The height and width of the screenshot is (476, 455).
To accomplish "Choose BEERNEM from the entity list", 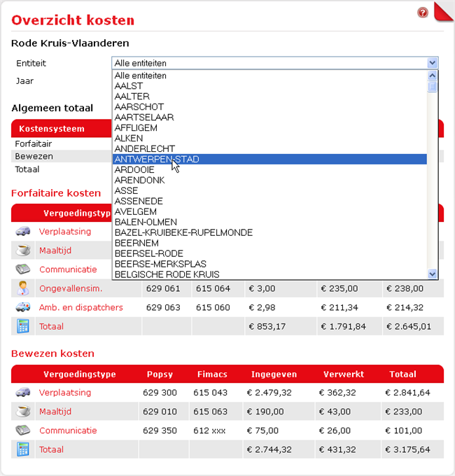I will [269, 243].
